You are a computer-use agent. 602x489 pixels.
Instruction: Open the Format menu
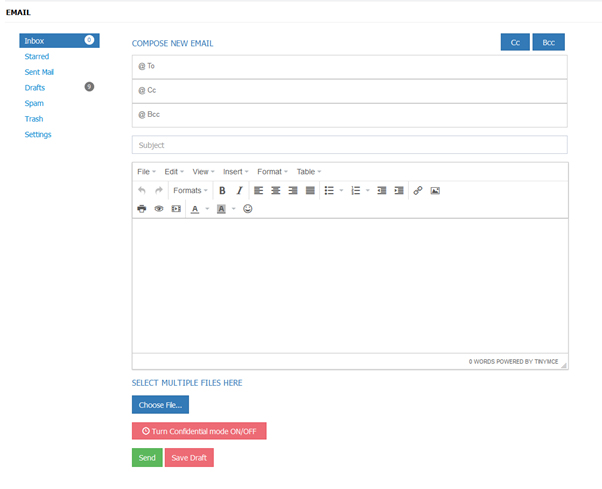click(272, 172)
